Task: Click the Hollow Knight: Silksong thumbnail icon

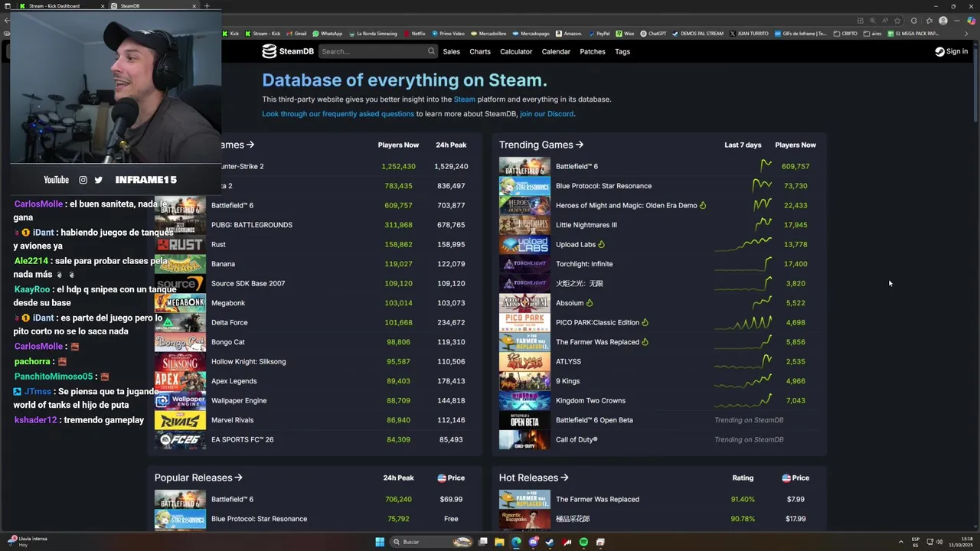Action: tap(180, 361)
